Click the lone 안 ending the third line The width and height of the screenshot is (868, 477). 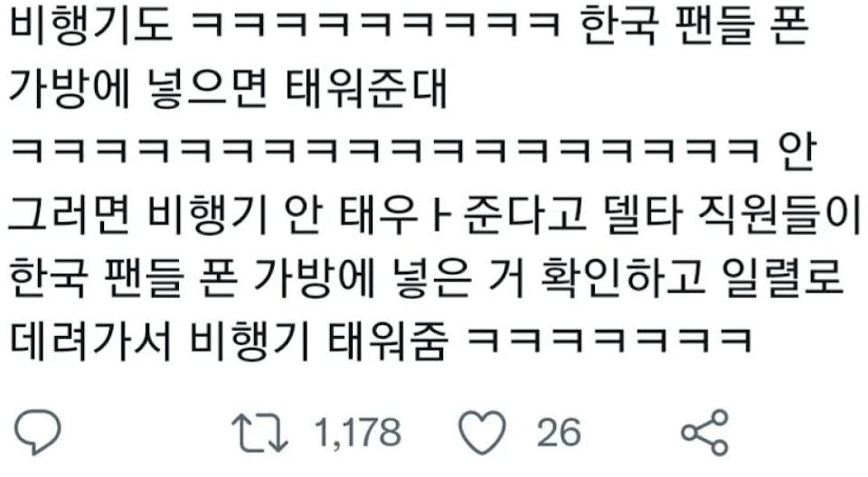tap(797, 151)
